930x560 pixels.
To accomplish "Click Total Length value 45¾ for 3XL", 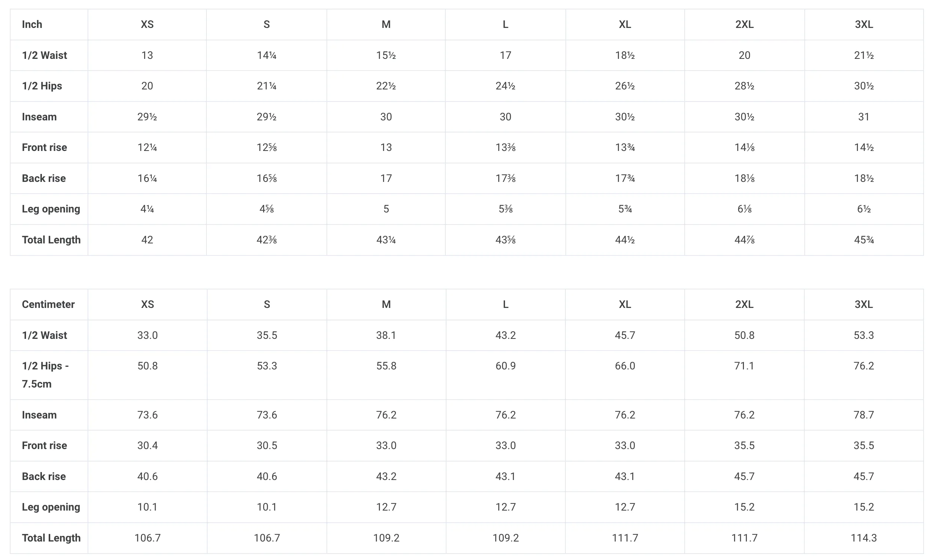I will [864, 240].
